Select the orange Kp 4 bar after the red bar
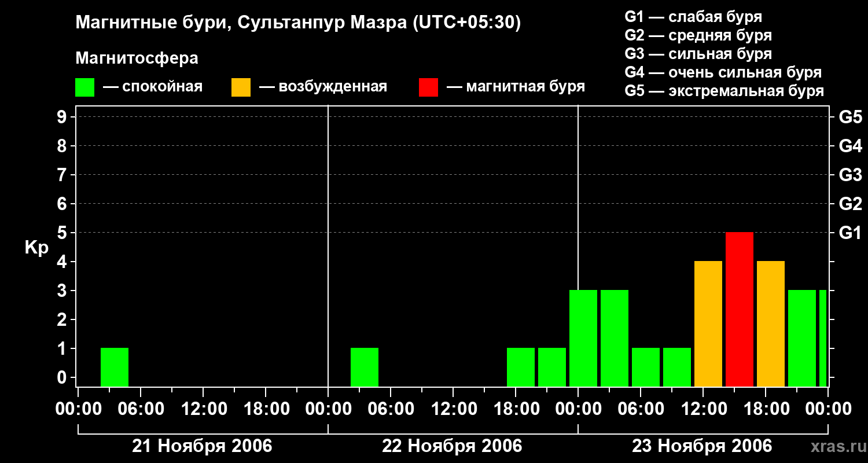 tap(771, 324)
